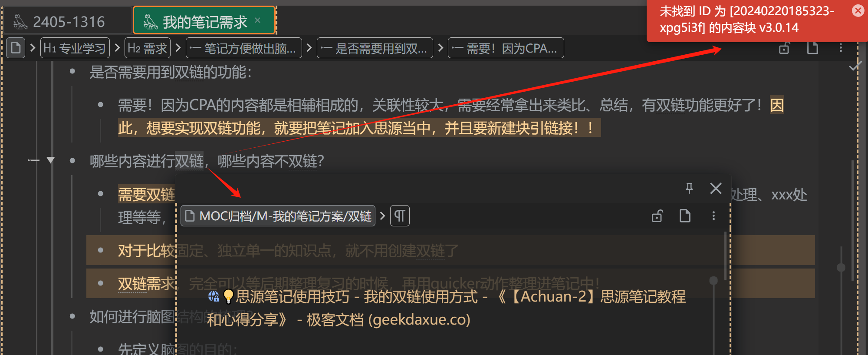Image resolution: width=868 pixels, height=355 pixels.
Task: Toggle the editor lock in the main toolbar
Action: point(784,48)
